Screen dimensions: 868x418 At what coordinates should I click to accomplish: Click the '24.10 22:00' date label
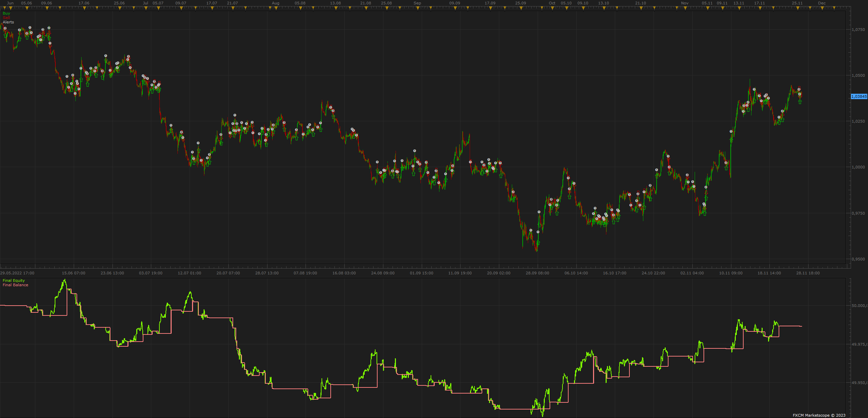(x=653, y=273)
